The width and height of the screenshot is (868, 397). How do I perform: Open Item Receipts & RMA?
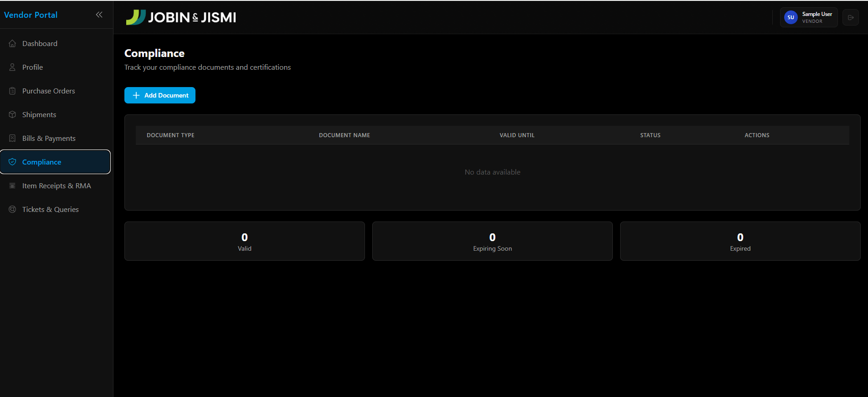(56, 186)
